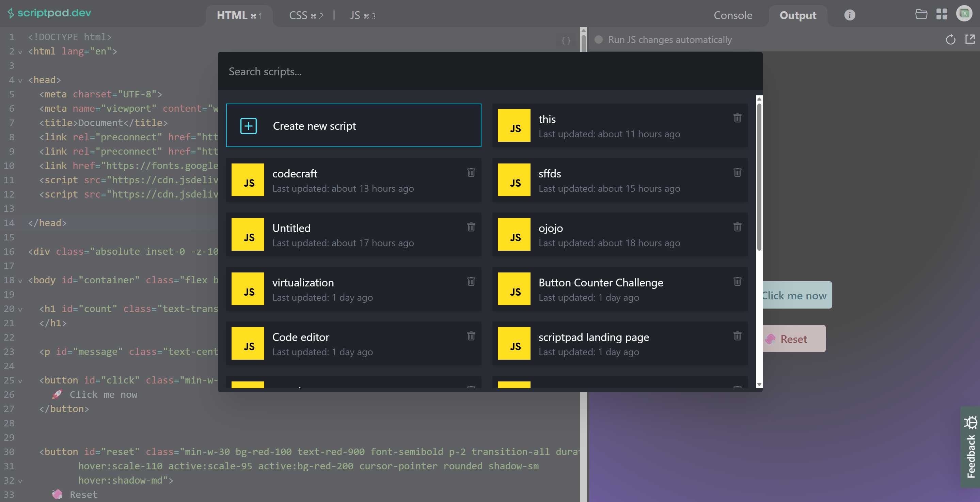Collapse the body tag fold arrow
980x502 pixels.
pyautogui.click(x=20, y=281)
